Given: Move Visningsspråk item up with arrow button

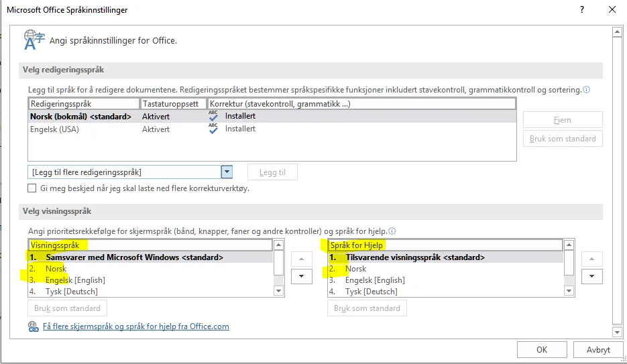Looking at the screenshot, I should pyautogui.click(x=302, y=259).
